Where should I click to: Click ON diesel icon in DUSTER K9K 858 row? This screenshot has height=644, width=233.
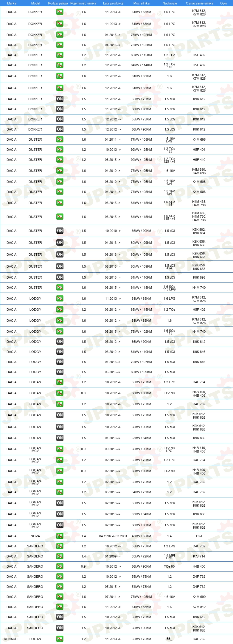60,266
